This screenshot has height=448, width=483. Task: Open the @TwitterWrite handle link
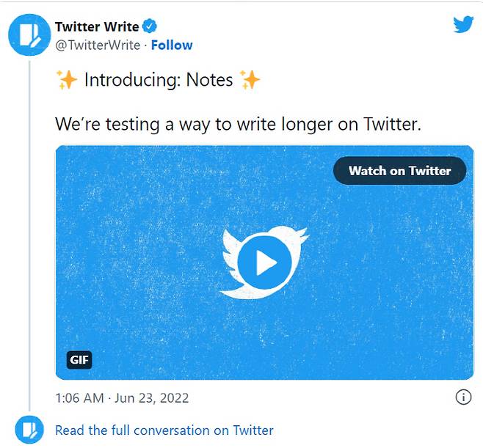[98, 45]
